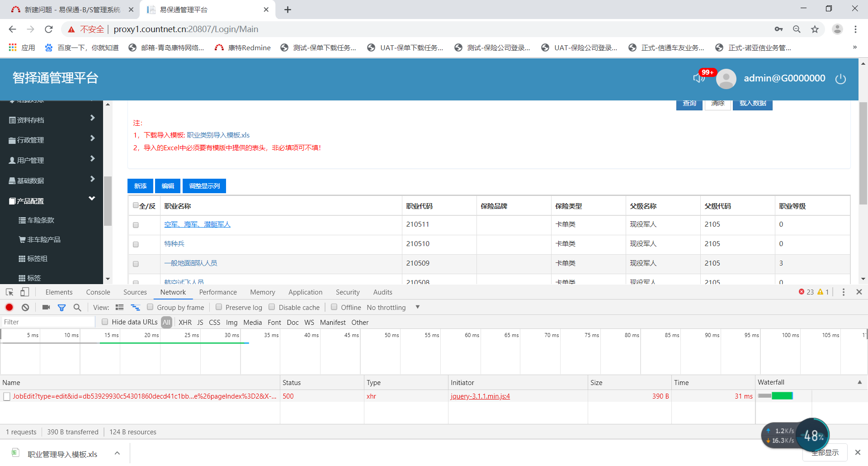
Task: Download the 职业类别导入模板.xls template link
Action: coord(218,135)
